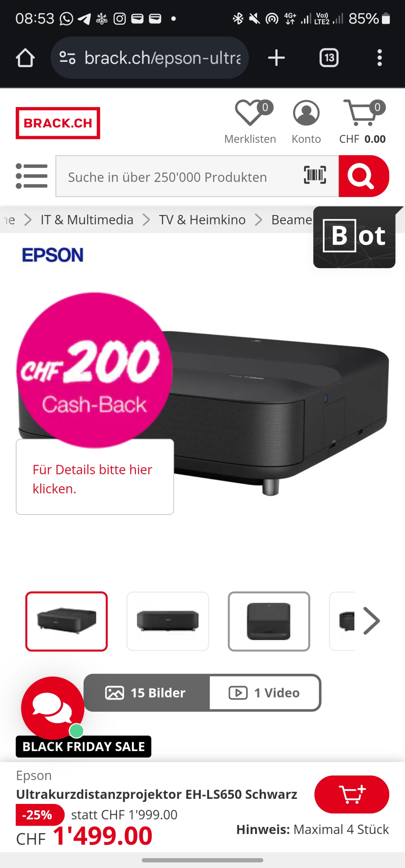Open the hamburger category menu
Viewport: 405px width, 868px height.
pos(32,176)
